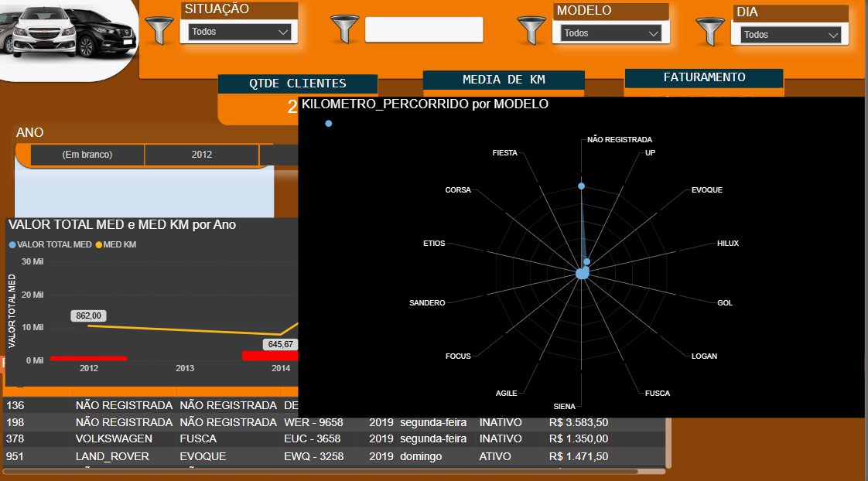Click the FIESTA radar axis label
Image resolution: width=868 pixels, height=481 pixels.
(x=505, y=153)
